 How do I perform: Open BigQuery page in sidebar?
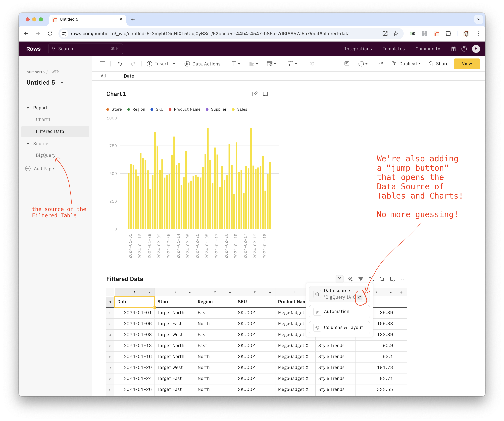(x=46, y=155)
